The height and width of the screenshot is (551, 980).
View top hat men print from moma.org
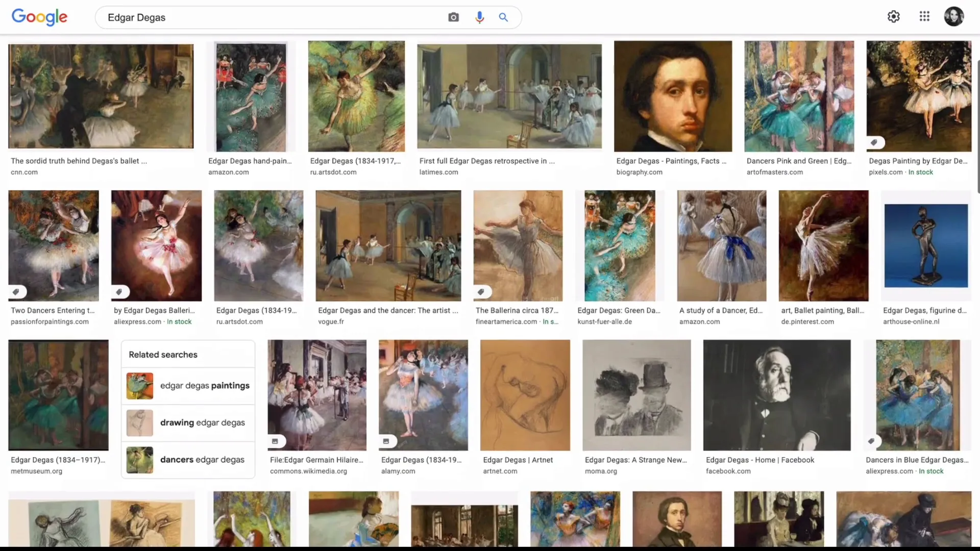(x=636, y=395)
